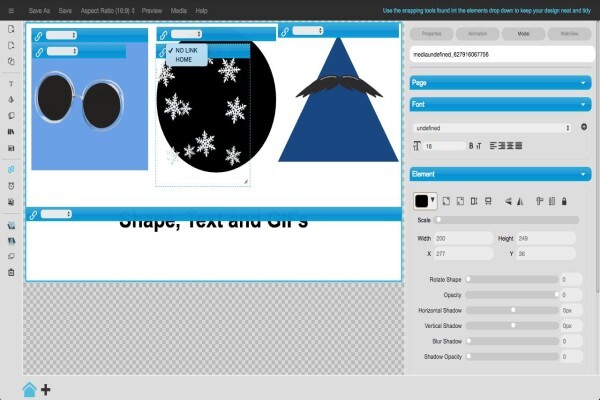
Task: Click the Width input field
Action: pos(463,238)
